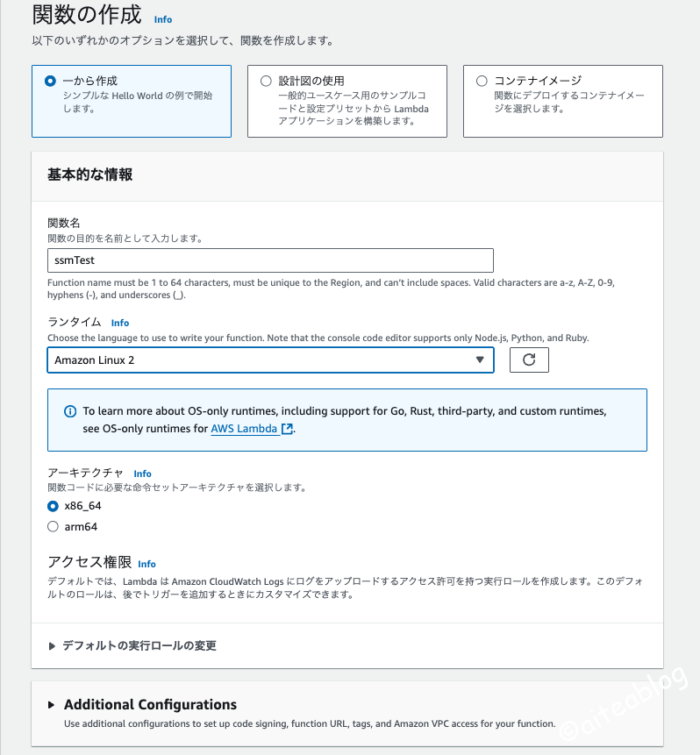This screenshot has width=700, height=755.
Task: Open the Amazon Linux 2 runtime dropdown
Action: 263,360
